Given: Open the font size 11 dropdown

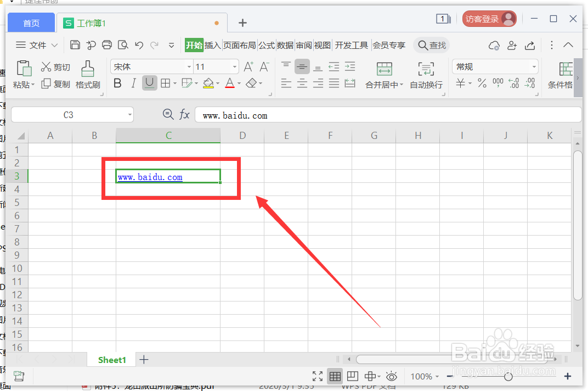Looking at the screenshot, I should point(234,67).
